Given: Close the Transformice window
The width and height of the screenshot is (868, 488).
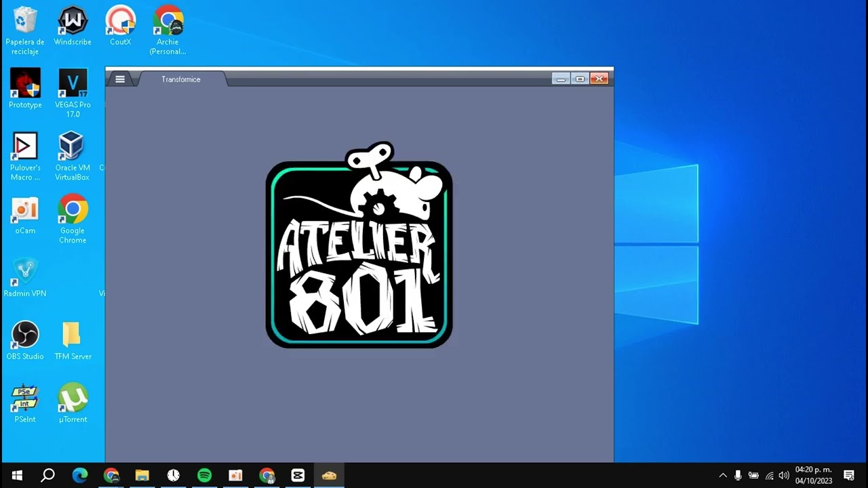Looking at the screenshot, I should tap(599, 79).
